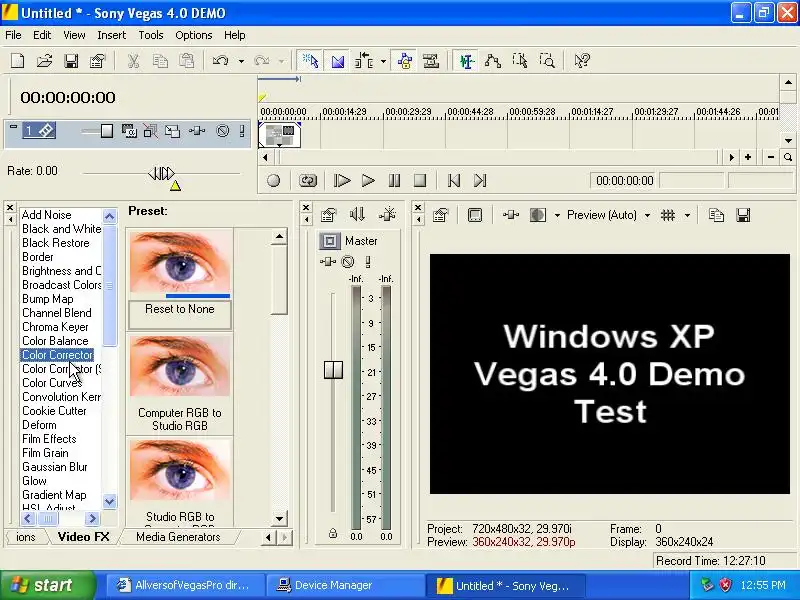Pause playback in transport bar
The image size is (800, 600).
394,181
